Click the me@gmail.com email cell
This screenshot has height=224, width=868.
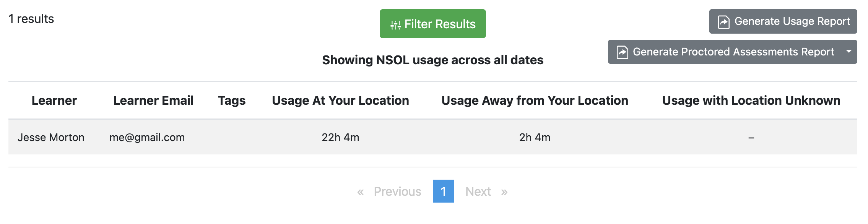(147, 137)
